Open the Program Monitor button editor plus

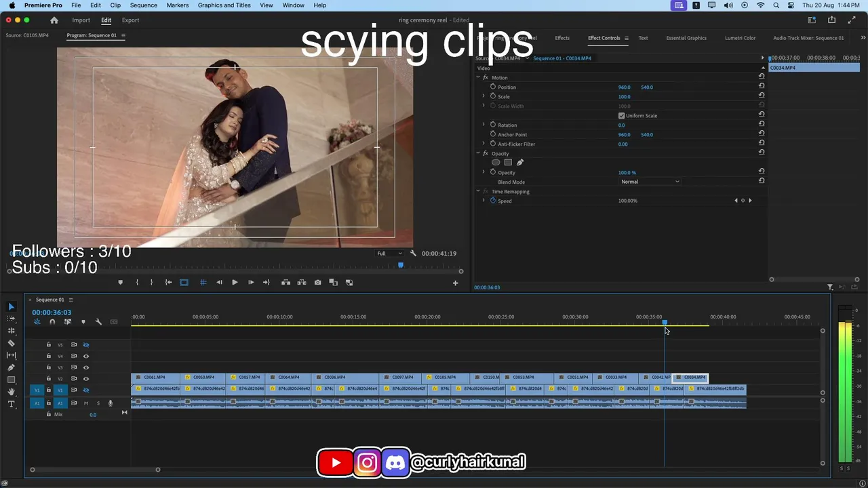[455, 283]
